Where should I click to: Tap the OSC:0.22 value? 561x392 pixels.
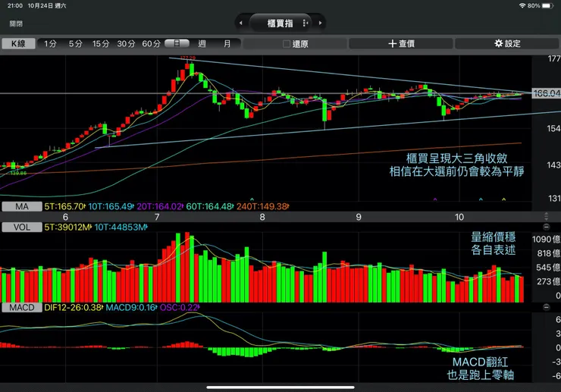pos(180,308)
